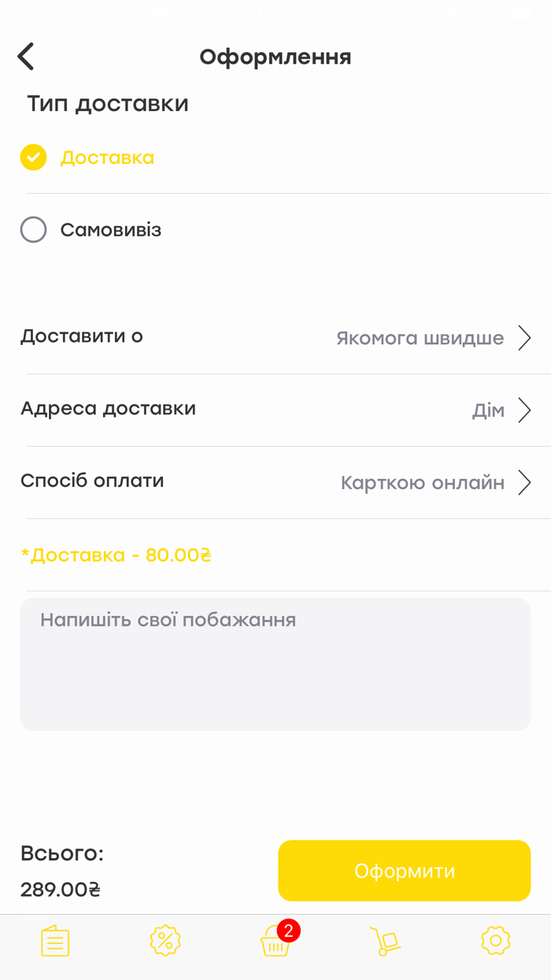Open the delivery cart icon
Screen dimensions: 551x980
(x=385, y=941)
